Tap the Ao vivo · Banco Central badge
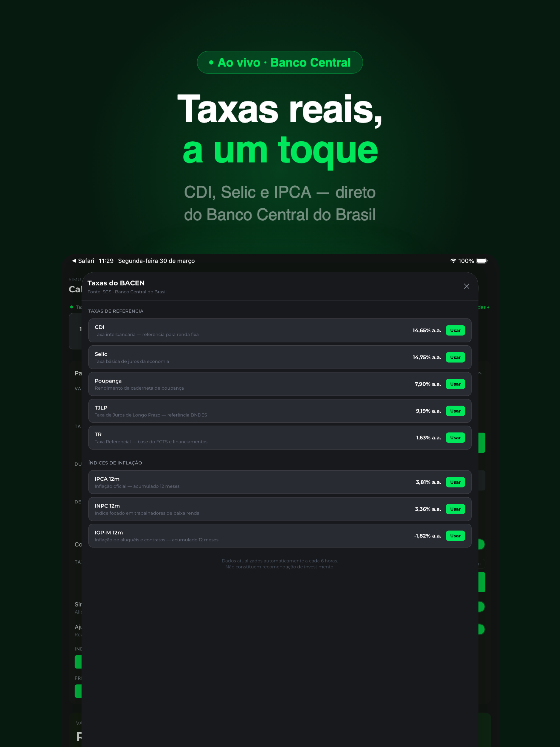The height and width of the screenshot is (747, 560). point(280,62)
